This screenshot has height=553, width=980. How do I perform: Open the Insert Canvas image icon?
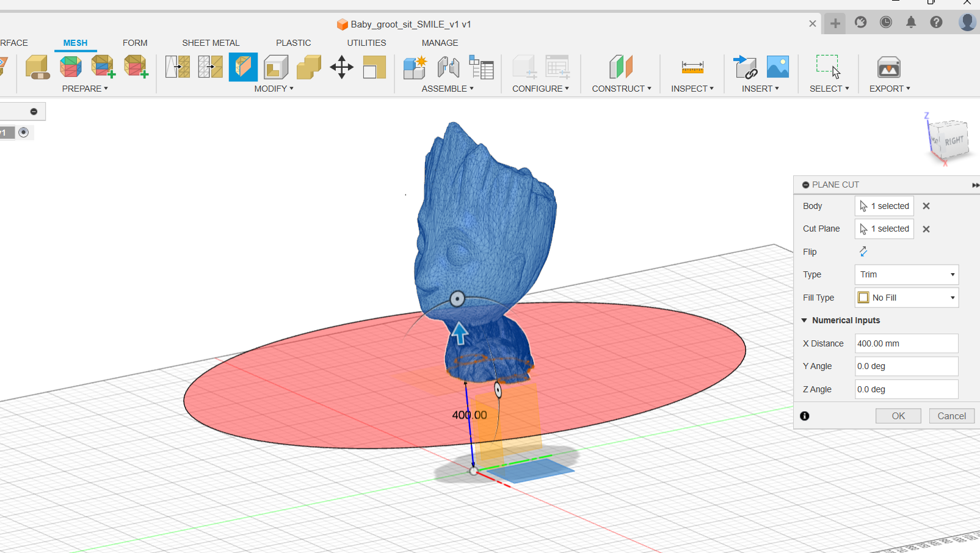click(x=777, y=67)
